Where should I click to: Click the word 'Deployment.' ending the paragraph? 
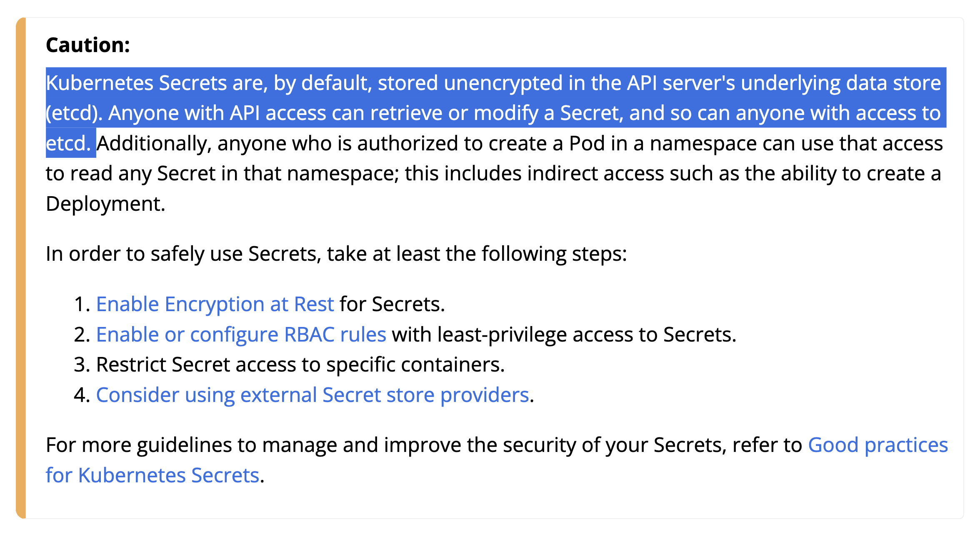[x=105, y=204]
